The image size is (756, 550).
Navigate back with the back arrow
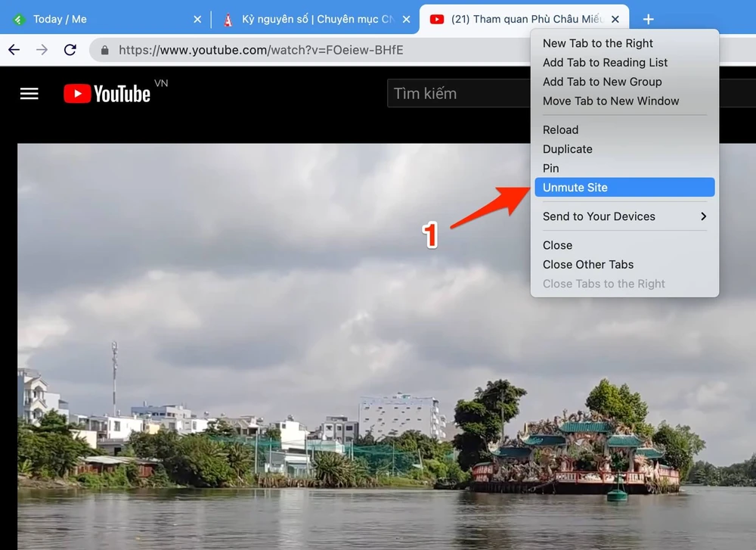[14, 50]
